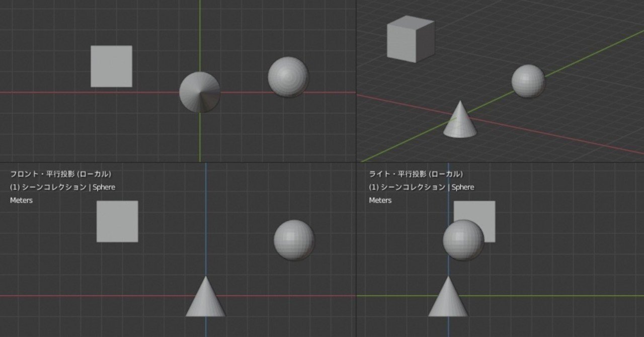Click the 'Meters' label in the right view

click(x=380, y=200)
